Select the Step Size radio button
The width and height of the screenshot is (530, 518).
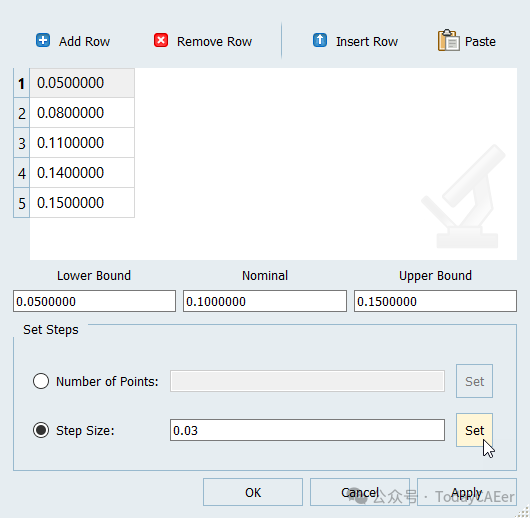tap(41, 430)
